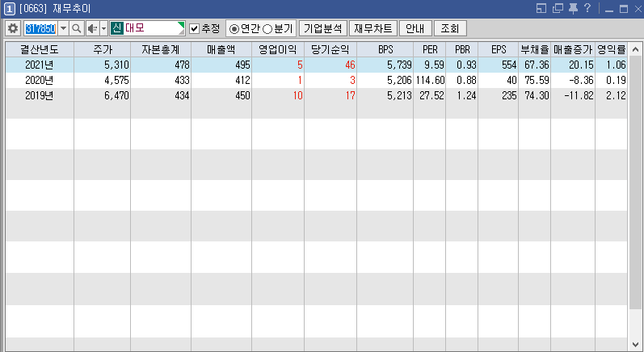Click the 기업분석 button
The width and height of the screenshot is (644, 352).
323,28
